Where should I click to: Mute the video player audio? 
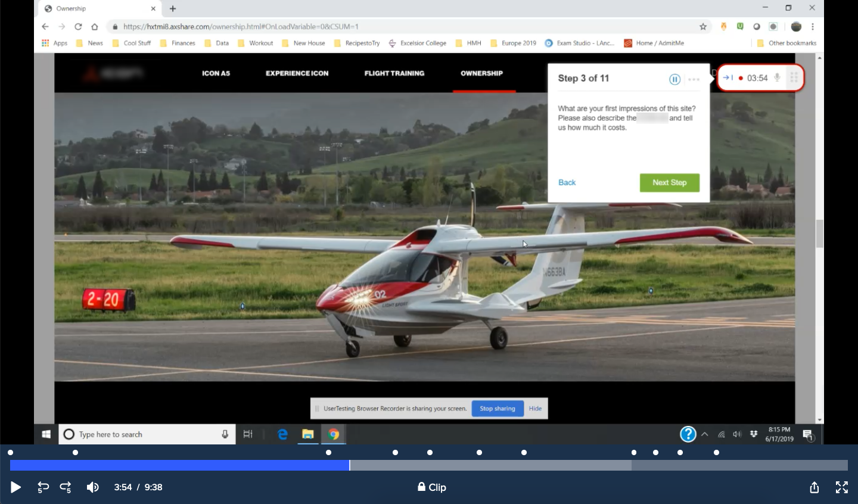[x=93, y=487]
